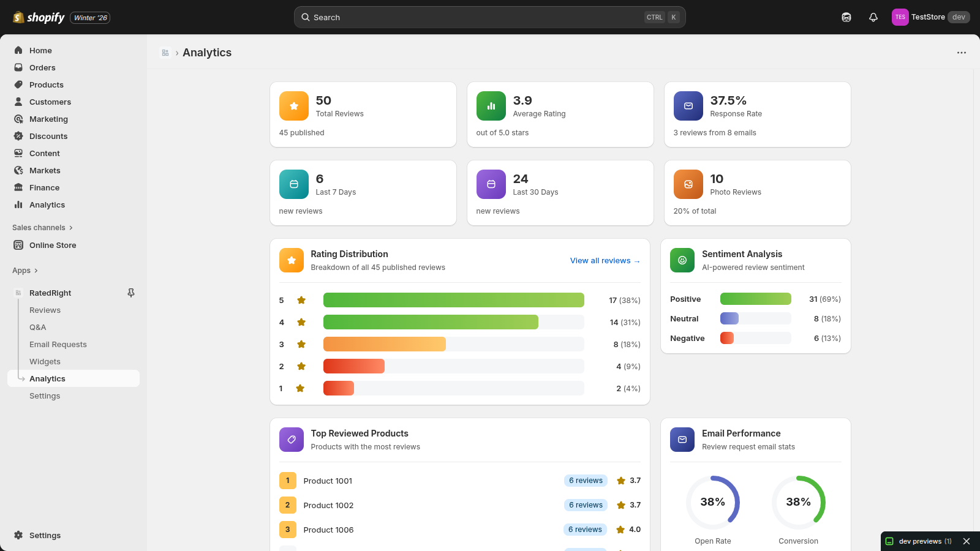The width and height of the screenshot is (980, 551).
Task: Open the Sidekick assistant icon
Action: 846,17
